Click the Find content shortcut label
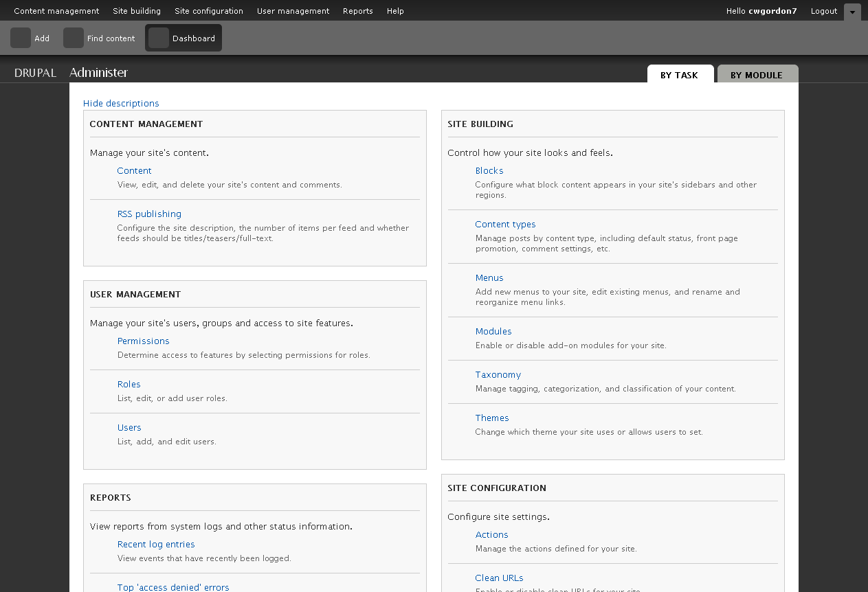Viewport: 868px width, 592px height. 111,38
